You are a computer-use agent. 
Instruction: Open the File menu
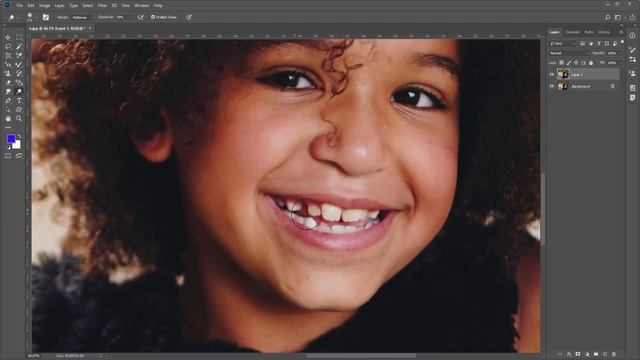click(20, 6)
